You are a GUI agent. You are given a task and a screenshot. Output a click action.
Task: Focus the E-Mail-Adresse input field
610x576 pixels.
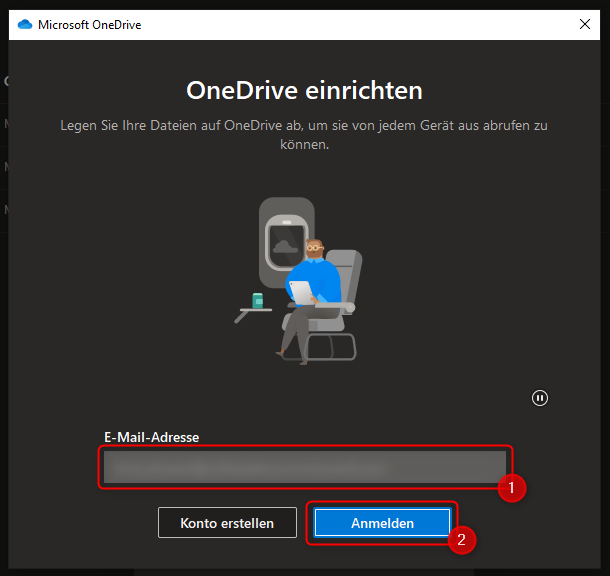tap(305, 467)
